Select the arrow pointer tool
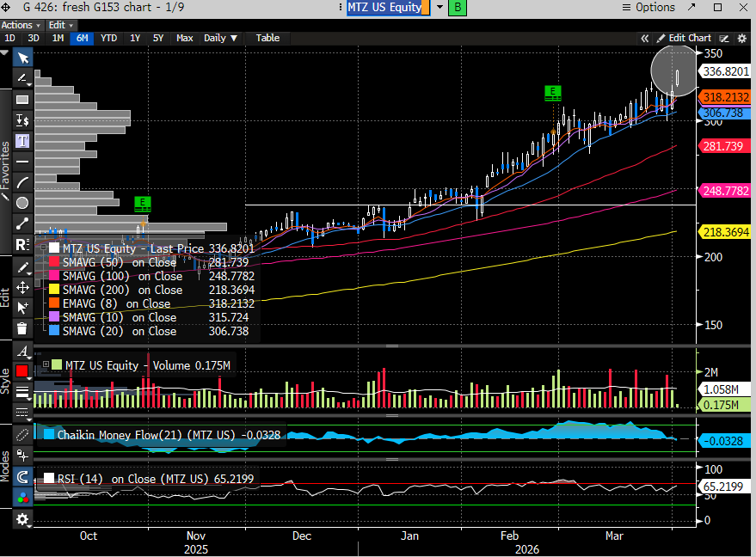Image resolution: width=756 pixels, height=557 pixels. click(x=22, y=58)
